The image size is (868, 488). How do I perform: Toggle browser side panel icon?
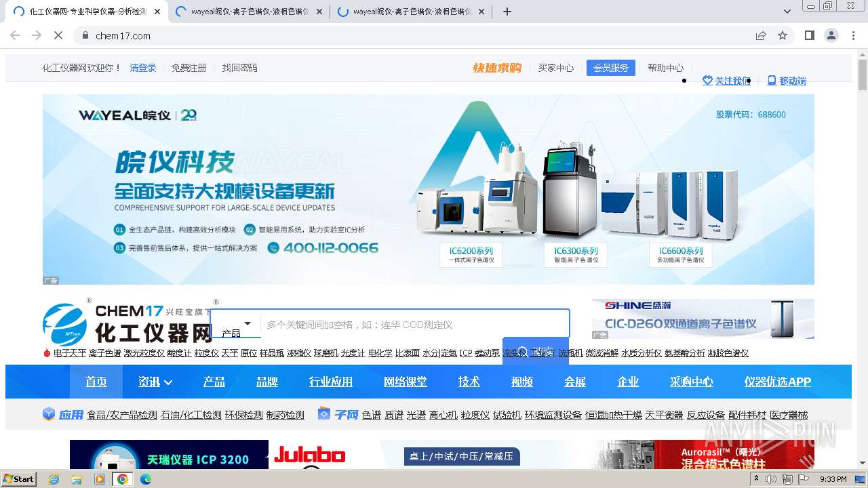point(809,35)
